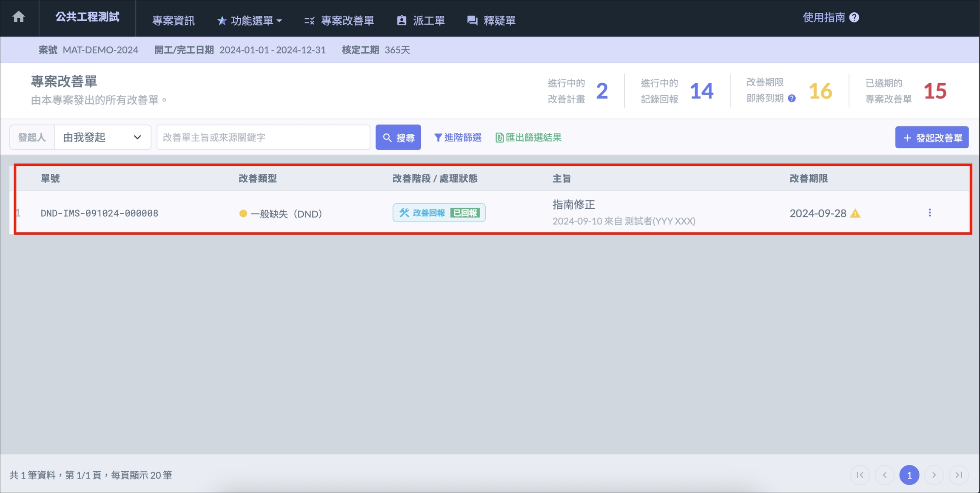Open the 釋疑單 menu item
980x493 pixels.
pos(491,20)
